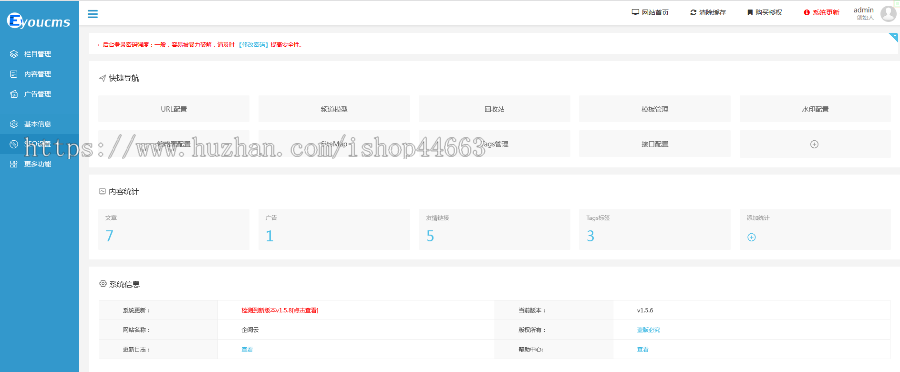Image resolution: width=900 pixels, height=372 pixels.
Task: Click the admin username text
Action: click(863, 10)
